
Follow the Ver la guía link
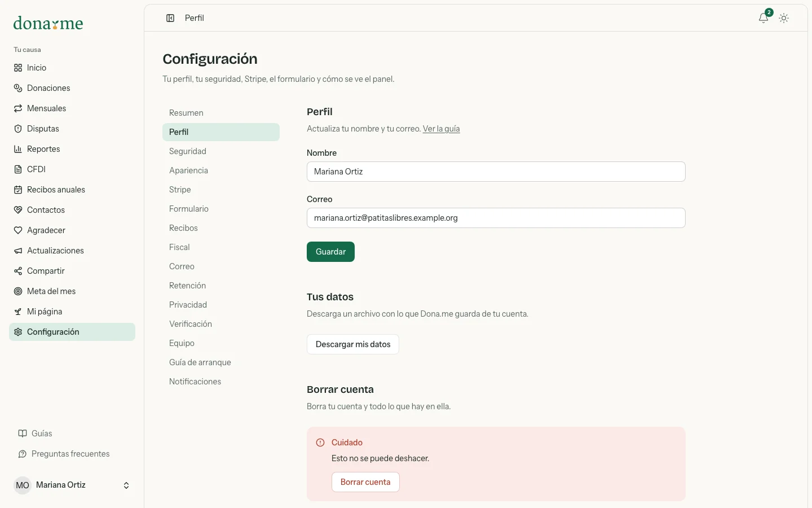pyautogui.click(x=442, y=129)
